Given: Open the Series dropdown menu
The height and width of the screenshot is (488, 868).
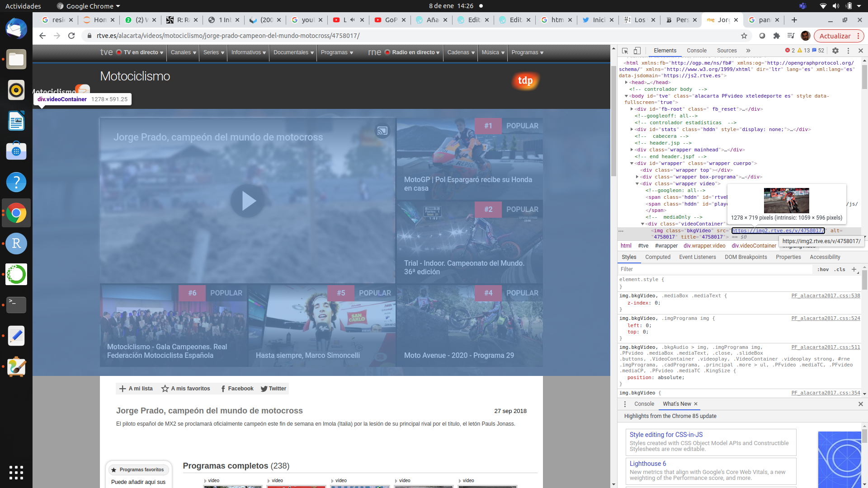Looking at the screenshot, I should click(213, 52).
